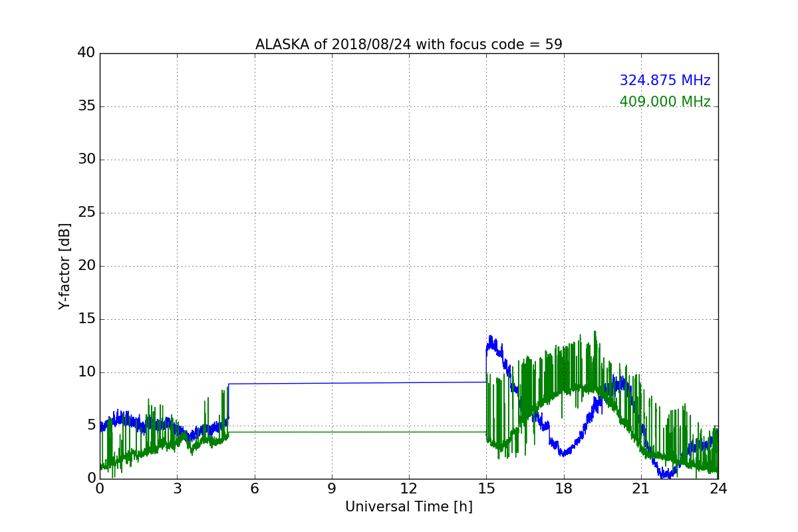This screenshot has width=798, height=532.
Task: Click the y-axis tick label 30
Action: pos(86,159)
